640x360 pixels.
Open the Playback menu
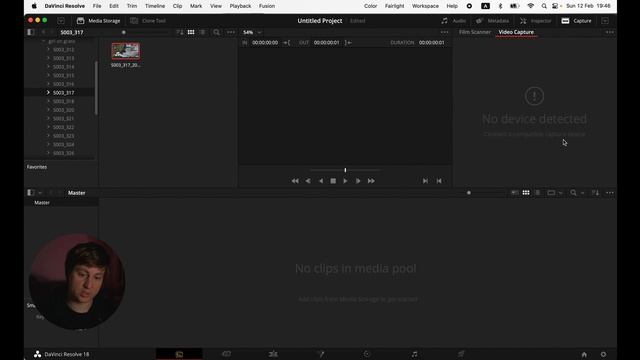click(x=240, y=6)
